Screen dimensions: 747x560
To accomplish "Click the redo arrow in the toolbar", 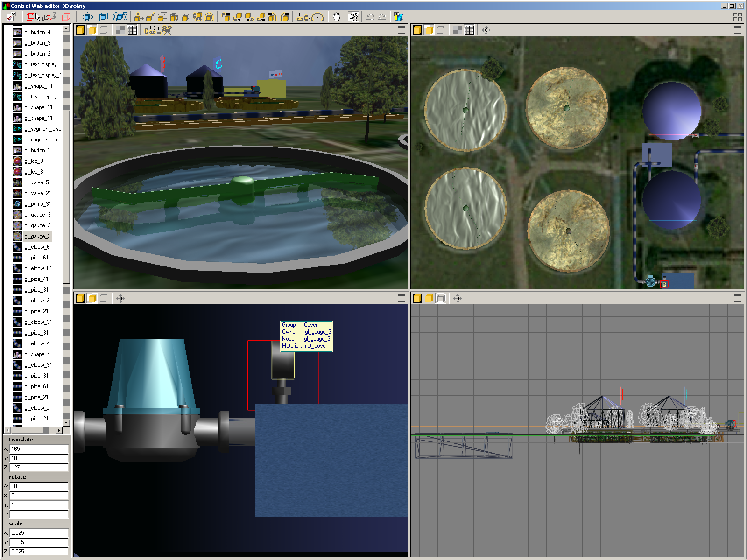I will tap(382, 17).
